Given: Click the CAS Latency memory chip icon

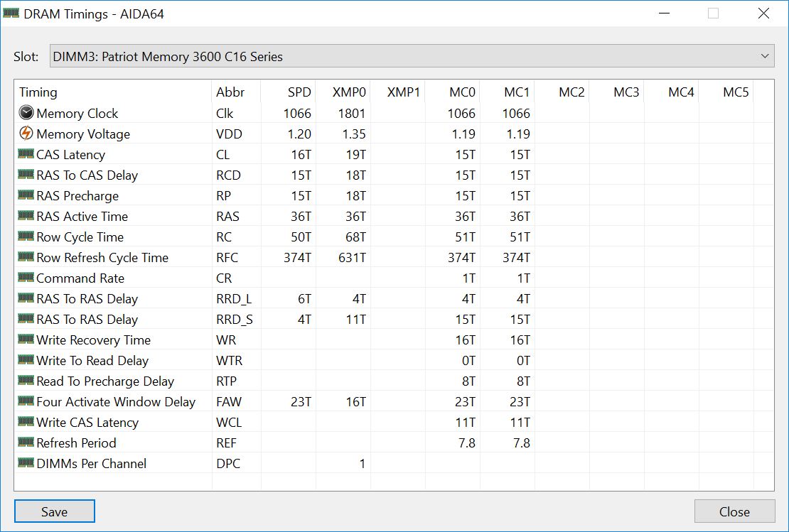Looking at the screenshot, I should 26,154.
